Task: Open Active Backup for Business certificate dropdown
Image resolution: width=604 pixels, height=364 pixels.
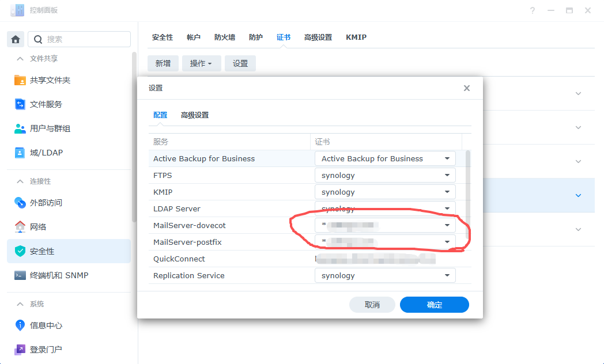Action: point(385,158)
